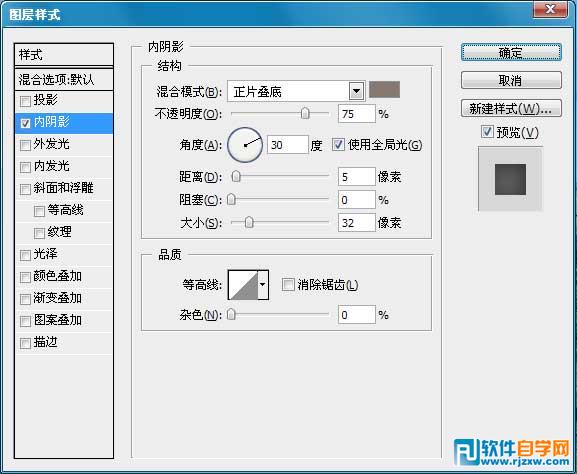The image size is (577, 474).
Task: Enable the 消除锯齿 anti-alias checkbox
Action: [288, 284]
